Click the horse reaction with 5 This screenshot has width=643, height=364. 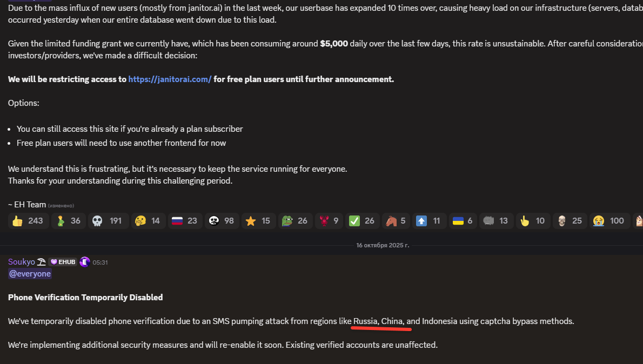click(396, 221)
